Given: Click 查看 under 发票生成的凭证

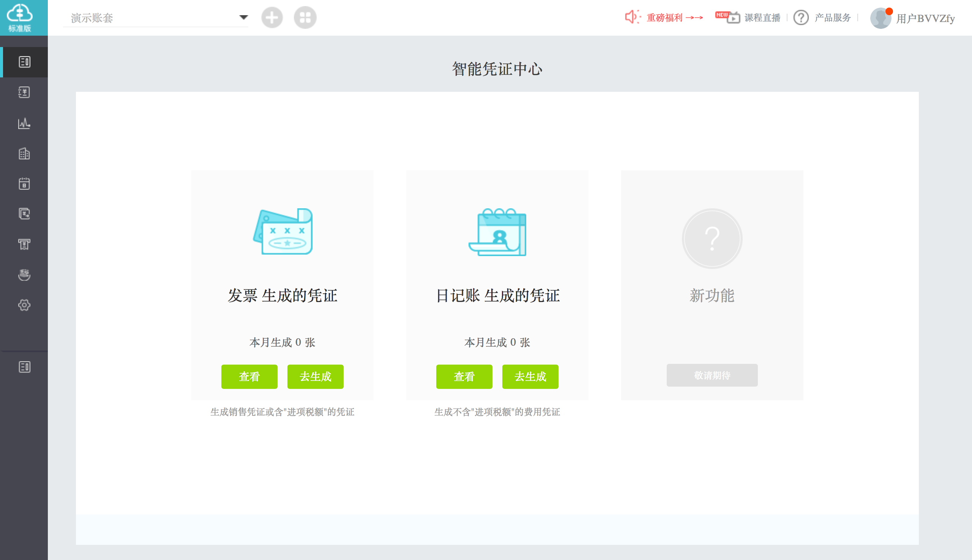Looking at the screenshot, I should tap(249, 376).
